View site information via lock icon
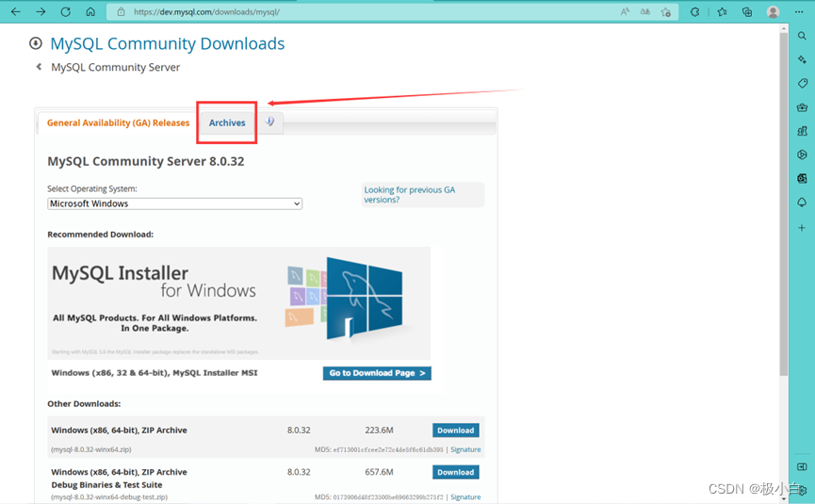 pos(122,11)
